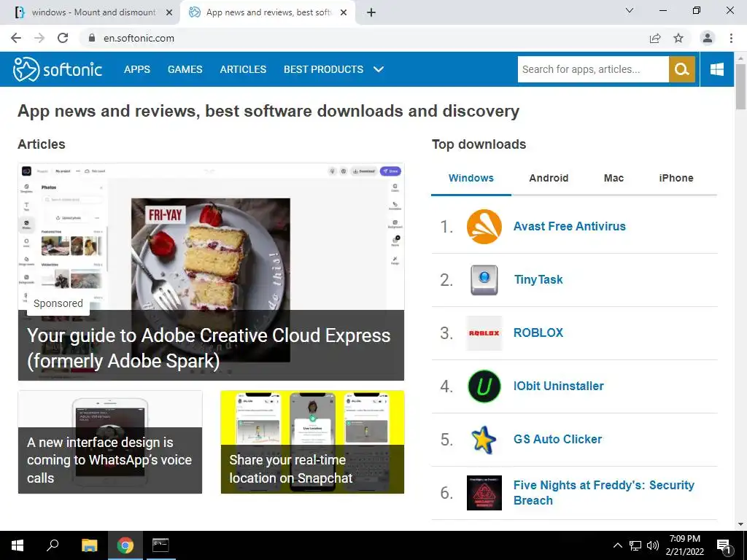Click the orange search magnifier button
This screenshot has height=560, width=747.
pos(682,69)
